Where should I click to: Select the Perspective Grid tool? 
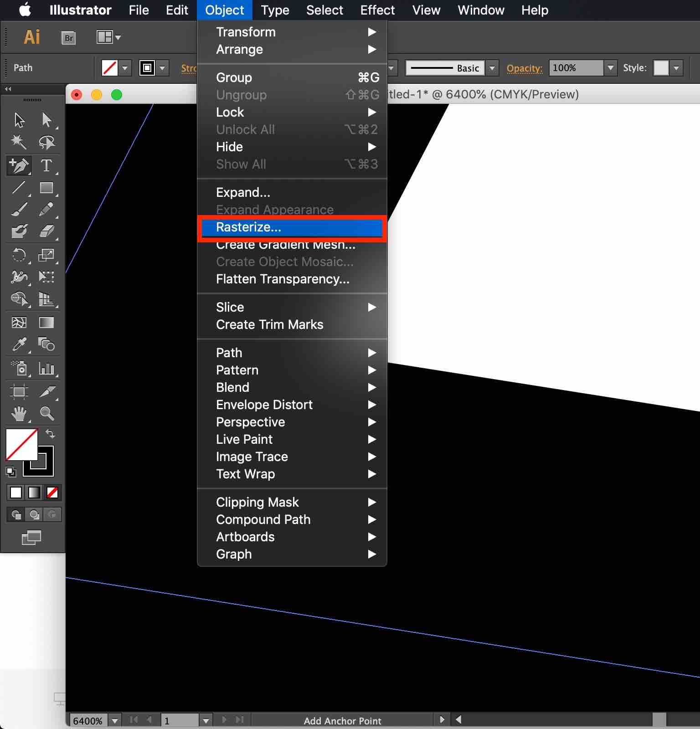tap(46, 299)
